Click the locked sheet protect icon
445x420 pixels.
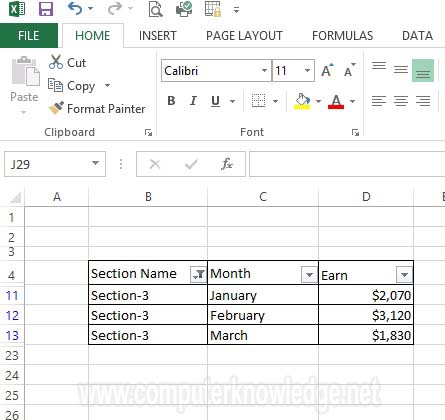(213, 9)
